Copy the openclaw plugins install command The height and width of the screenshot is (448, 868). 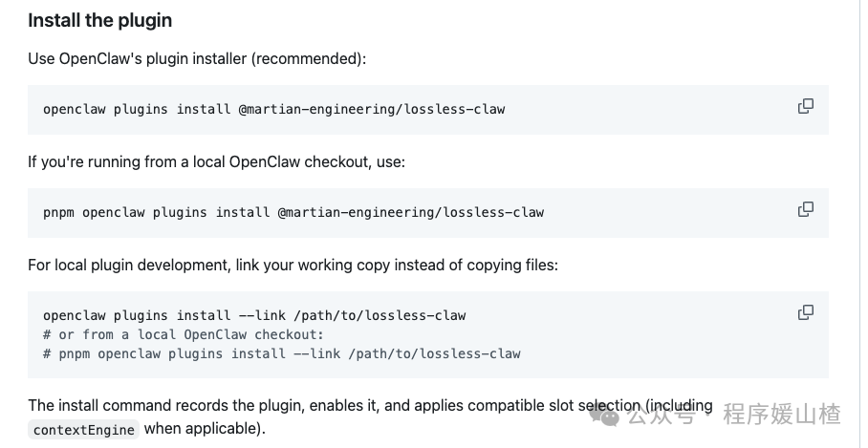coord(805,106)
